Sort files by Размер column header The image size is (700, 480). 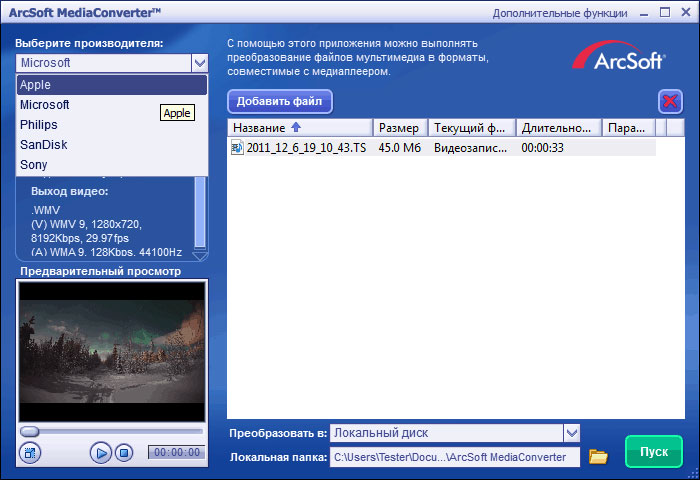(399, 128)
